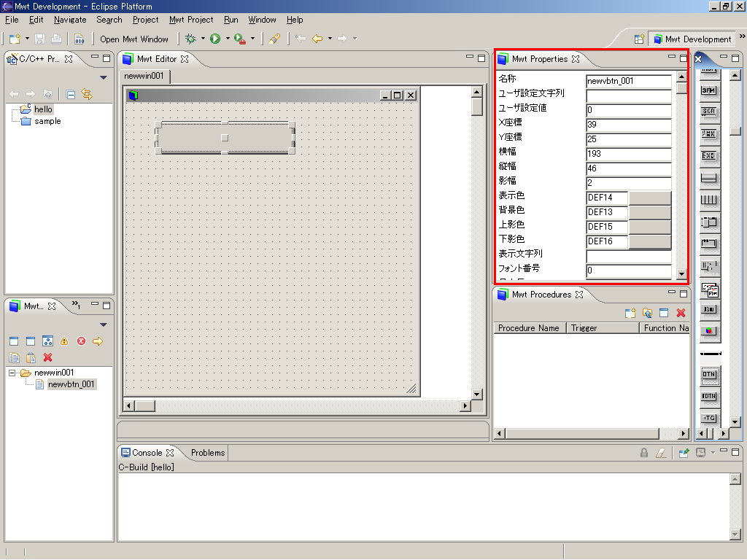Click the Pin Console icon
The height and width of the screenshot is (560, 747).
684,453
